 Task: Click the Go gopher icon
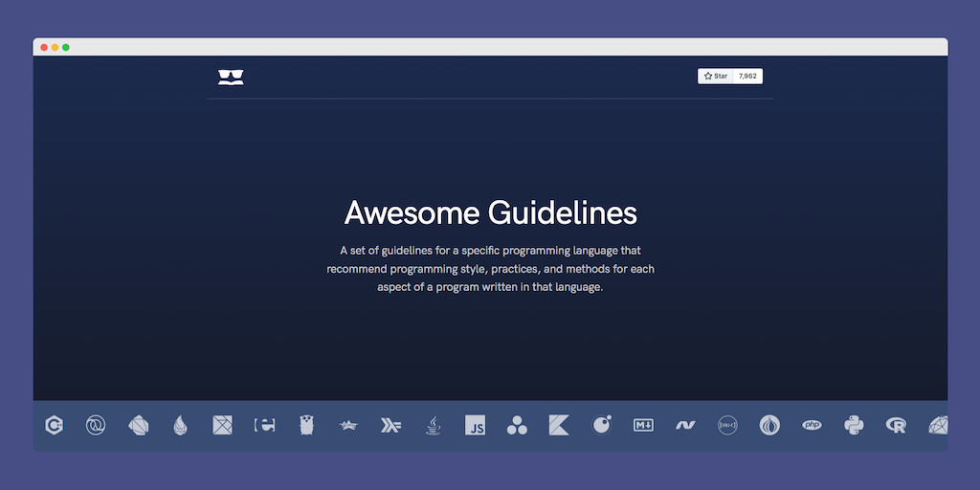(306, 426)
